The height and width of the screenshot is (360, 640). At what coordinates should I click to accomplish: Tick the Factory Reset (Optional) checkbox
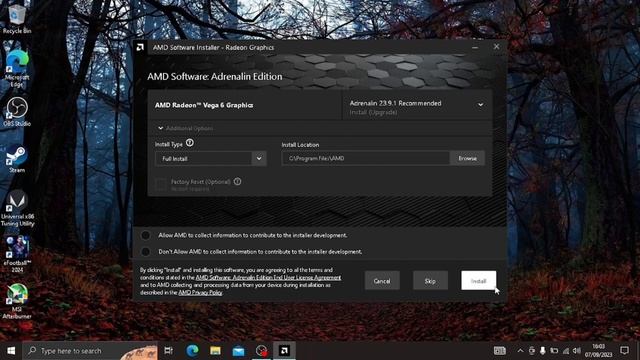(x=161, y=184)
